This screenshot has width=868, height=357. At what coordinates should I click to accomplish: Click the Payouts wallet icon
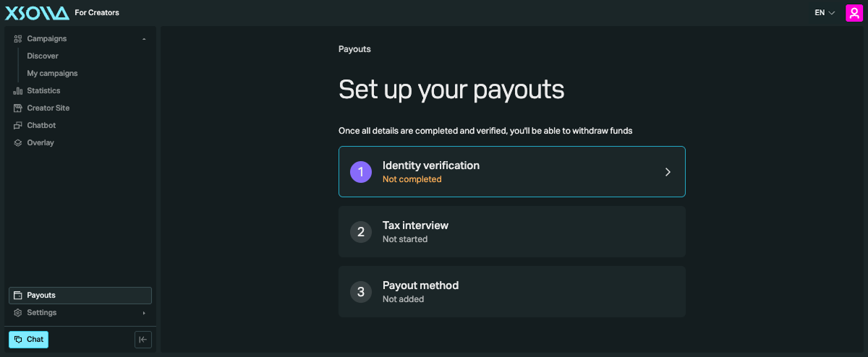pos(18,296)
